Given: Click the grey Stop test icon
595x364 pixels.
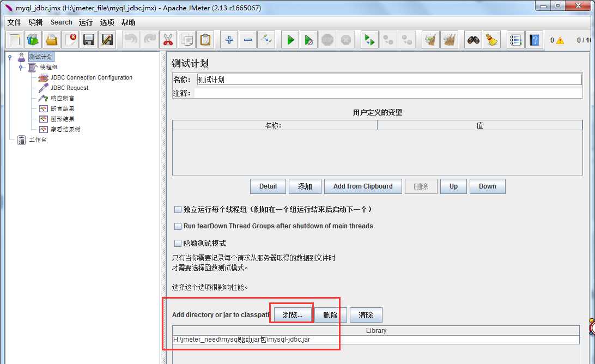Looking at the screenshot, I should 327,39.
